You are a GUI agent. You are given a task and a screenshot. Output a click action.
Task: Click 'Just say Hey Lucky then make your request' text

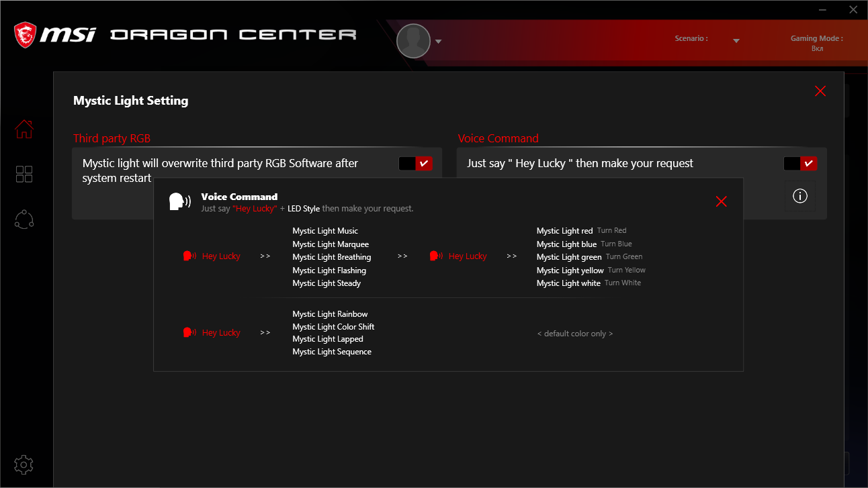tap(580, 163)
